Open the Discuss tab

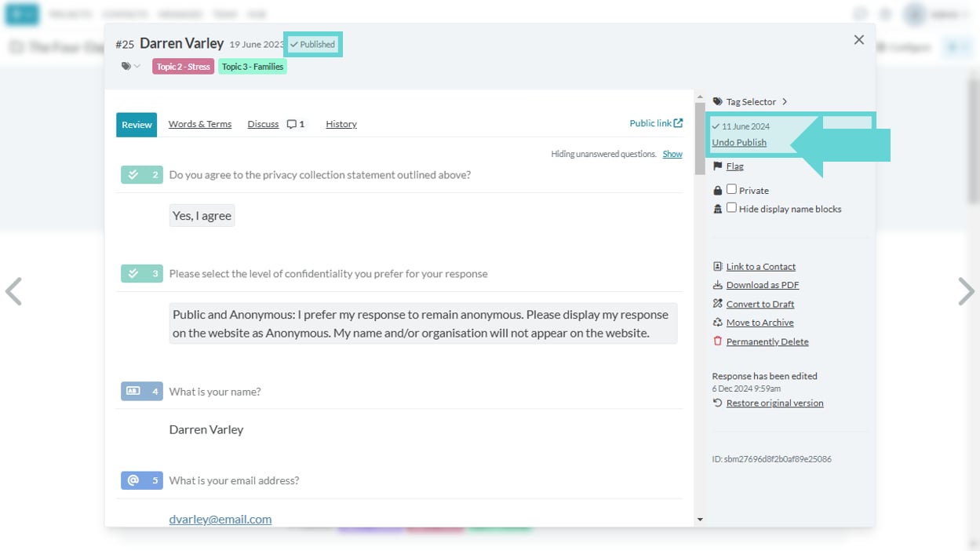point(263,124)
